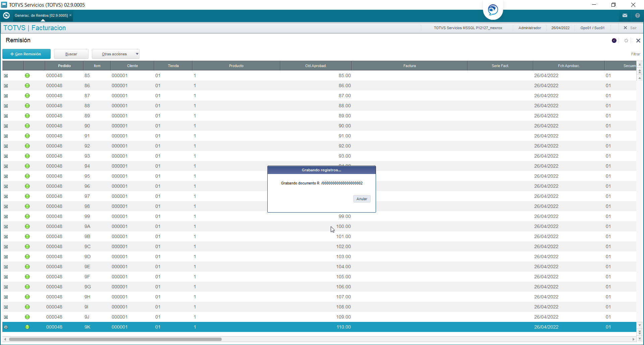Image resolution: width=644 pixels, height=345 pixels.
Task: Click green status icon for item 91
Action: click(x=27, y=136)
